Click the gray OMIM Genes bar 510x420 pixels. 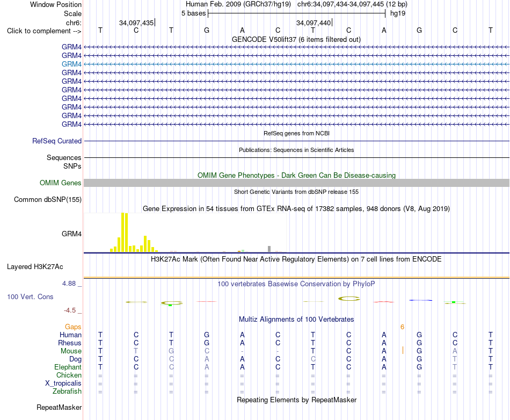(x=296, y=183)
